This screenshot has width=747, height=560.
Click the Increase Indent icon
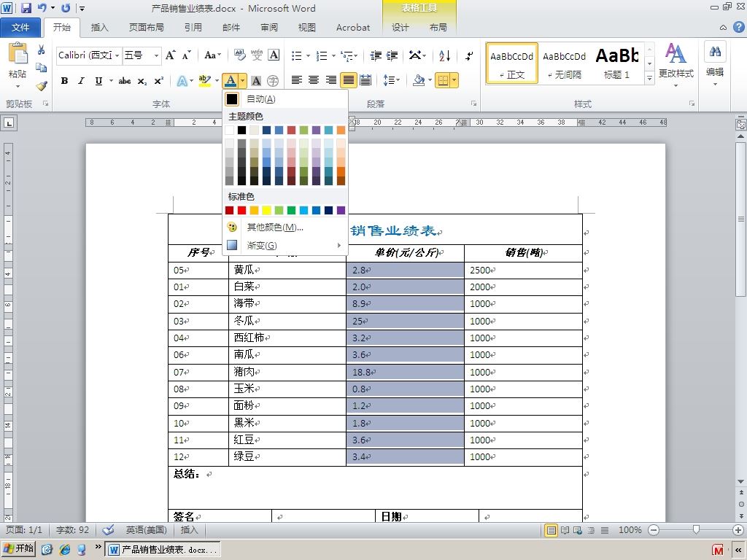(x=392, y=55)
